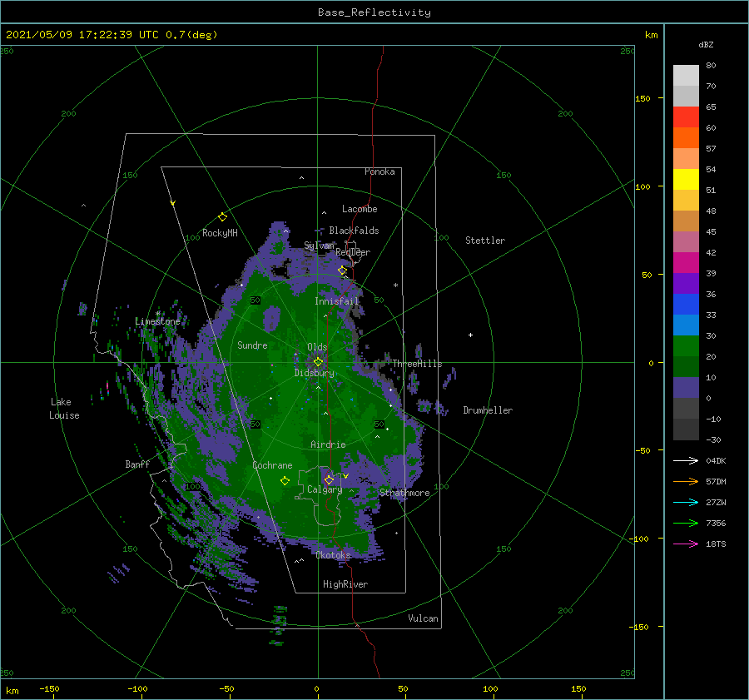Image resolution: width=749 pixels, height=700 pixels.
Task: Click the RockyMH label
Action: coord(220,233)
